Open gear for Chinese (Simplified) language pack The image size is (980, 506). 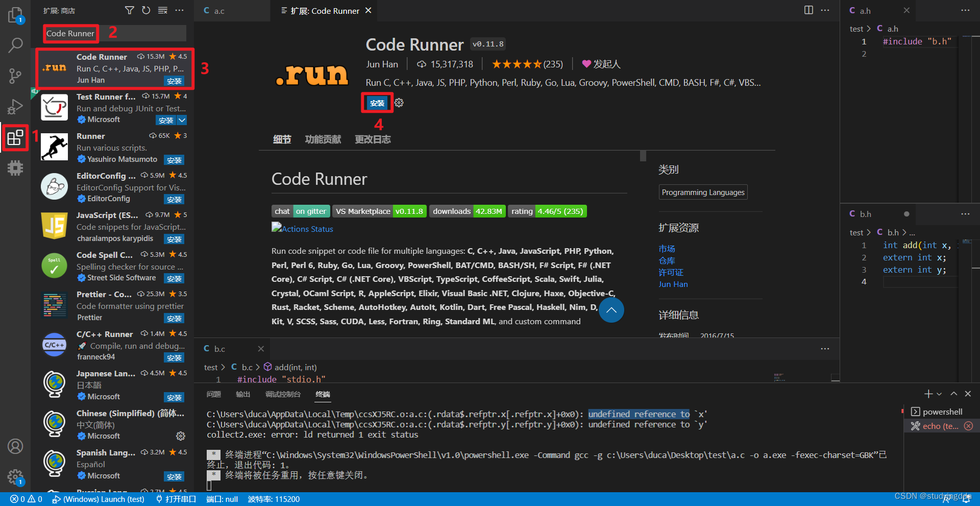pos(181,436)
